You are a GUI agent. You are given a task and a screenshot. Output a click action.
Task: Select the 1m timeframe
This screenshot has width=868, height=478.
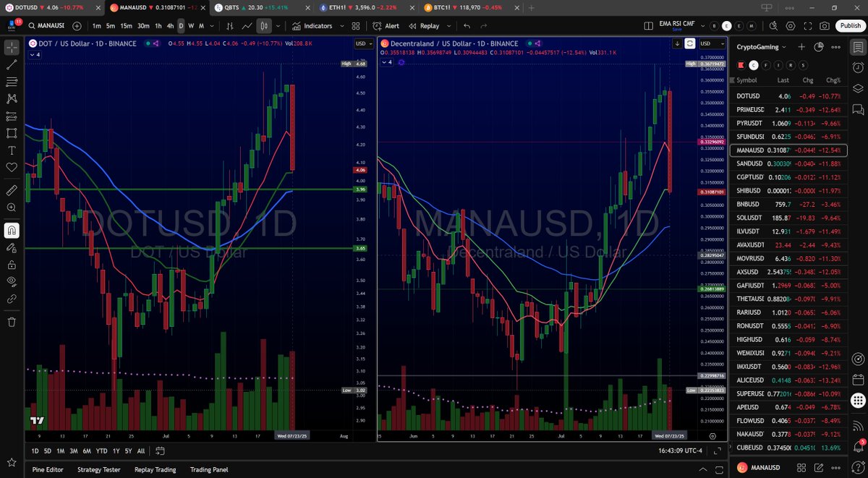(97, 26)
